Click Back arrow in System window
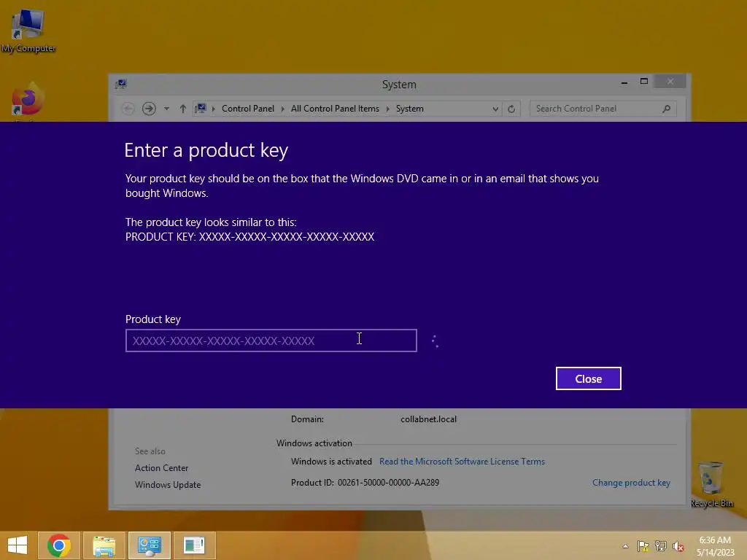The width and height of the screenshot is (747, 560). (x=128, y=109)
